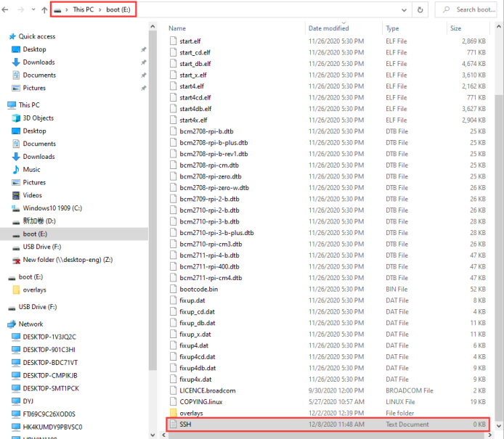This screenshot has width=504, height=439.
Task: Select This PC in navigation pane
Action: [29, 104]
